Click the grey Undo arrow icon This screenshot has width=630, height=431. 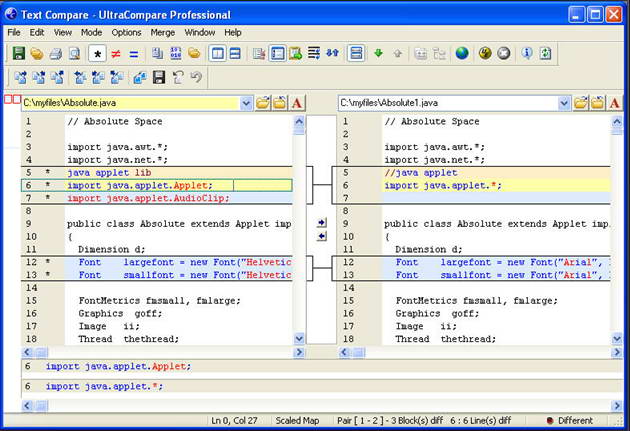(196, 77)
